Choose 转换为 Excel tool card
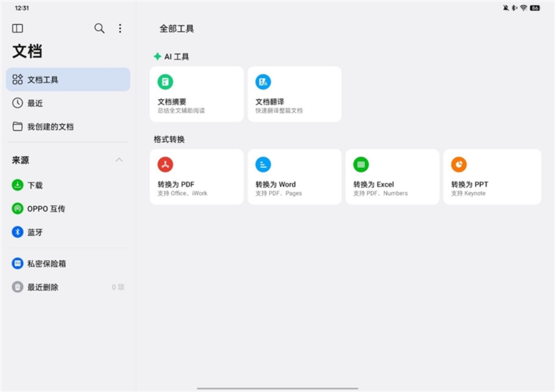This screenshot has height=392, width=555. (392, 177)
